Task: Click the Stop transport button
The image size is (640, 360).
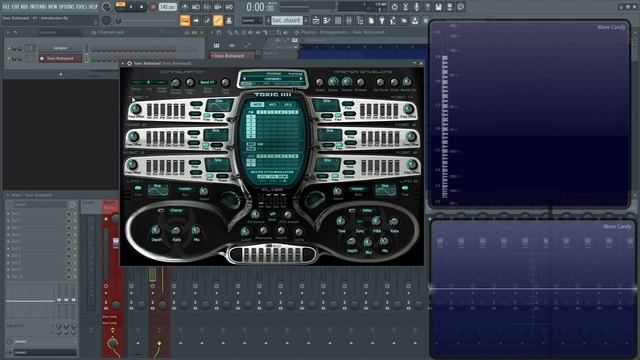Action: point(142,7)
